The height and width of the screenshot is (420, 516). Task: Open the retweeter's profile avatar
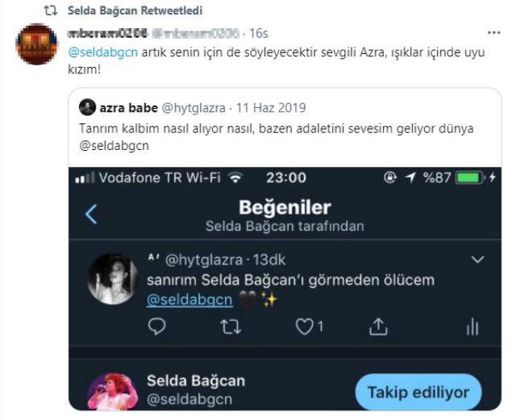point(36,44)
